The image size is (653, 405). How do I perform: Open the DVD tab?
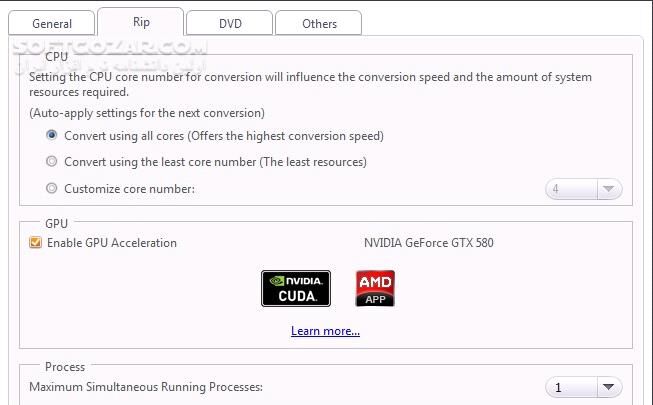coord(228,23)
